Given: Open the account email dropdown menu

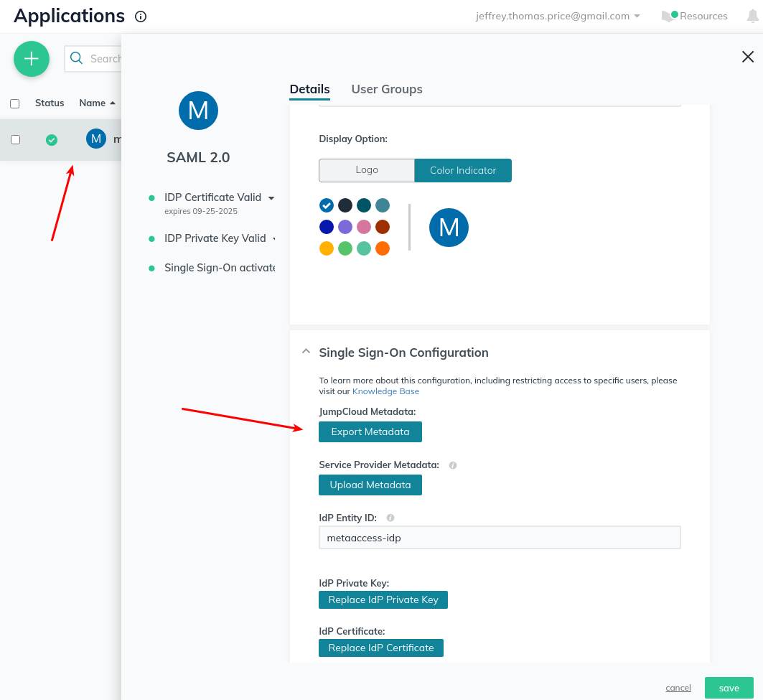Looking at the screenshot, I should click(x=558, y=16).
